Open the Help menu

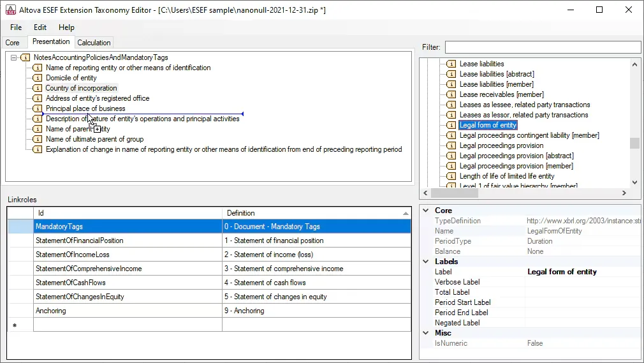pos(66,27)
